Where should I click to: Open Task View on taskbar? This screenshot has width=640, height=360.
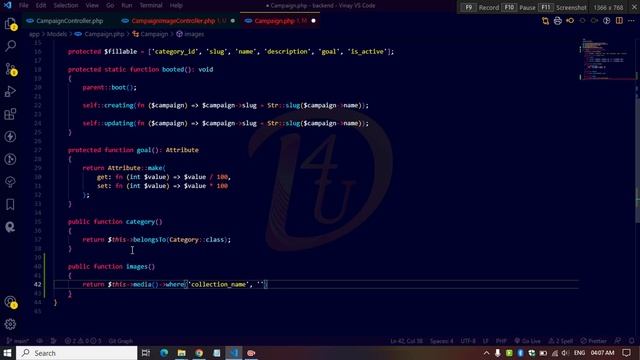point(146,353)
